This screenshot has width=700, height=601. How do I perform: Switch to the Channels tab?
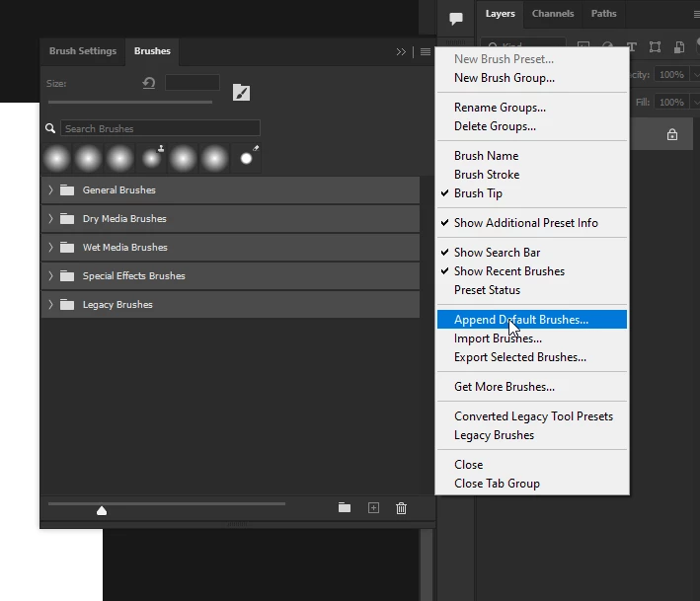[553, 14]
